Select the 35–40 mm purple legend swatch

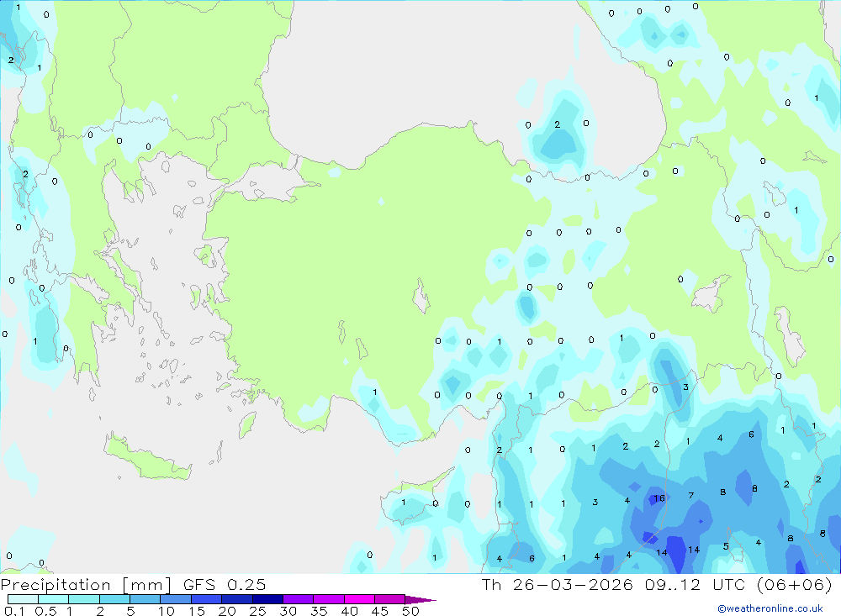[328, 599]
